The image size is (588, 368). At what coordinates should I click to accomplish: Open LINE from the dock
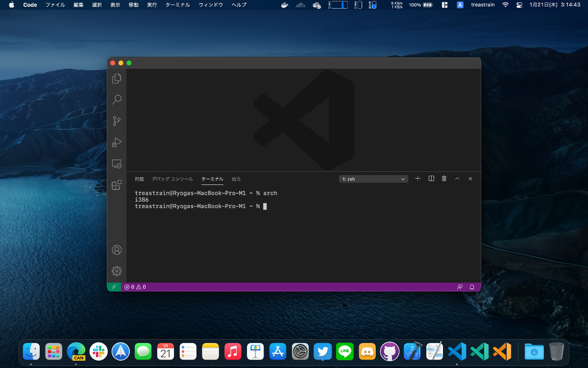(345, 351)
